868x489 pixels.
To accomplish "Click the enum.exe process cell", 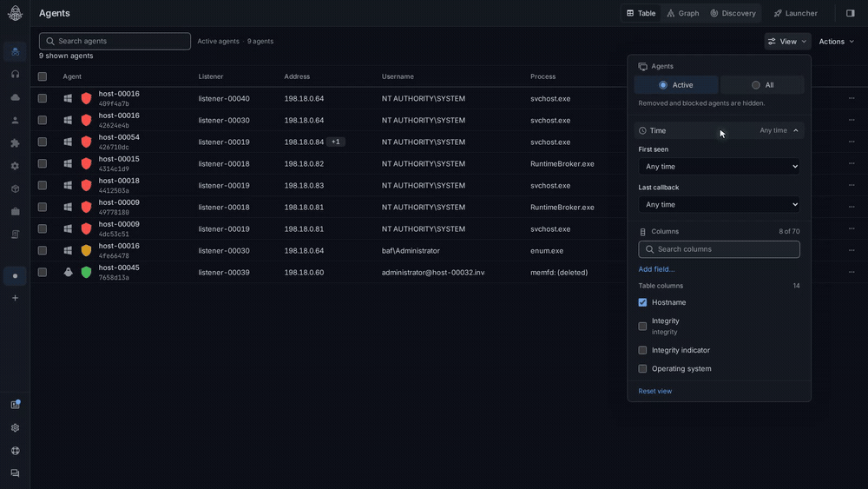I will click(546, 250).
